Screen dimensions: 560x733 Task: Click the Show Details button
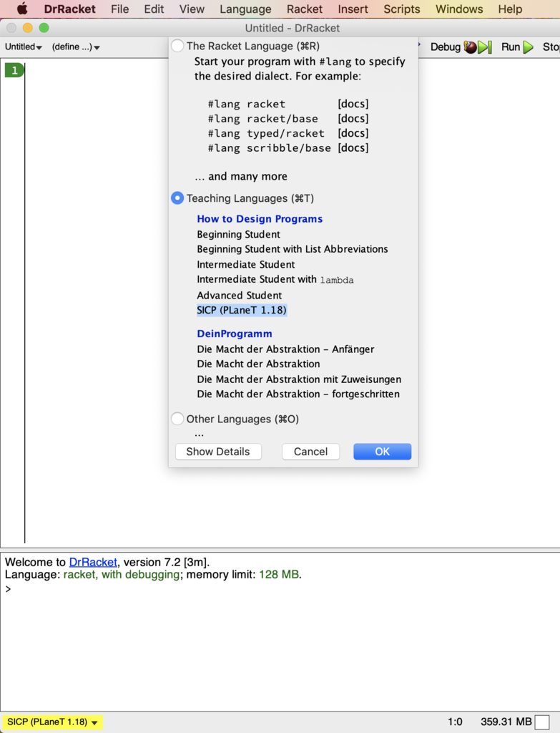pos(218,452)
